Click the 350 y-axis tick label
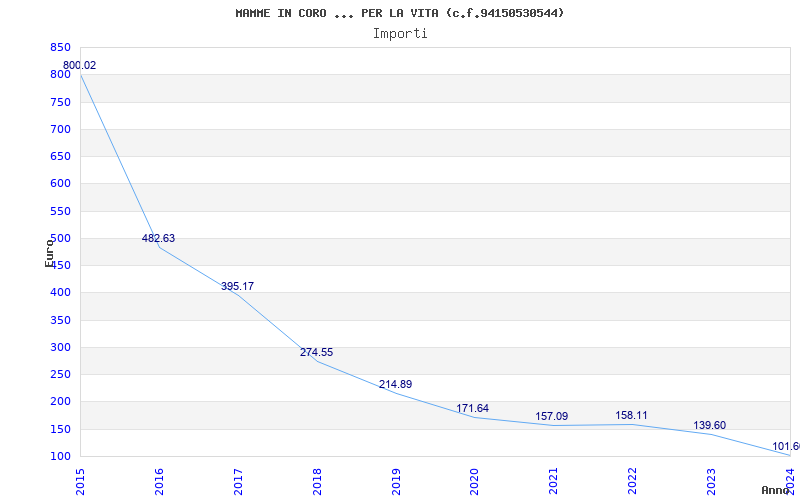 (x=60, y=320)
